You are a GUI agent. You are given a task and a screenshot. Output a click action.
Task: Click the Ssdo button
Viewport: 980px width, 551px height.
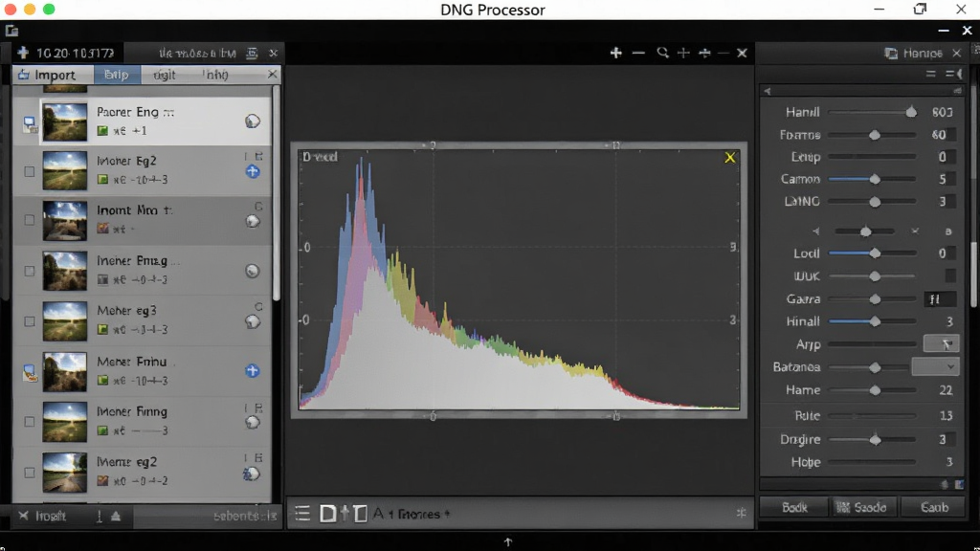(x=864, y=507)
